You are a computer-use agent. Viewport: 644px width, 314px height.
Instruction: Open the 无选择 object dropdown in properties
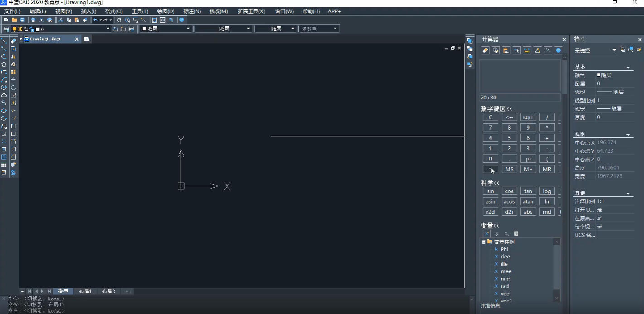coord(614,50)
